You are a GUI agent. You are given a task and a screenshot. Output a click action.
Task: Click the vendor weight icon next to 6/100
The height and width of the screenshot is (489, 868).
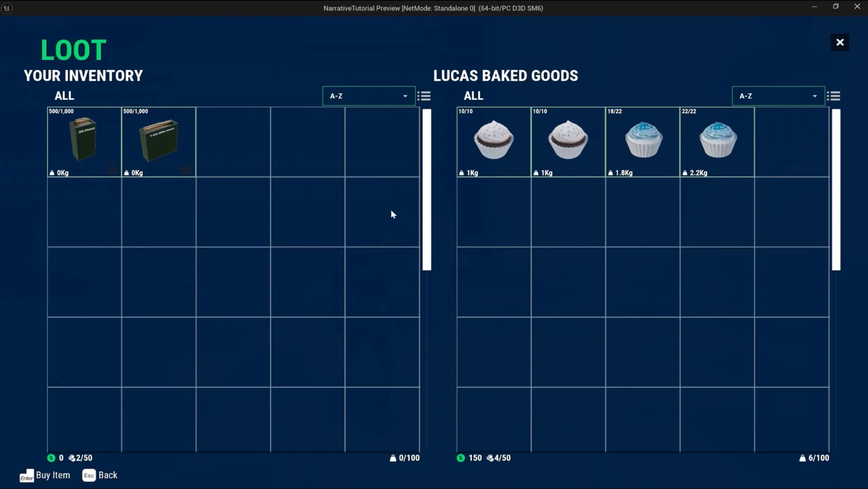tap(802, 458)
